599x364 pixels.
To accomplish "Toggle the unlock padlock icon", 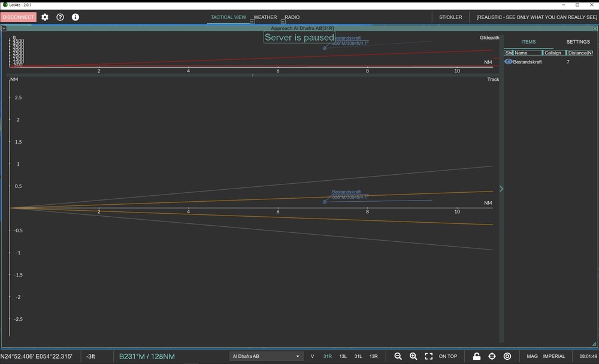I will click(476, 356).
